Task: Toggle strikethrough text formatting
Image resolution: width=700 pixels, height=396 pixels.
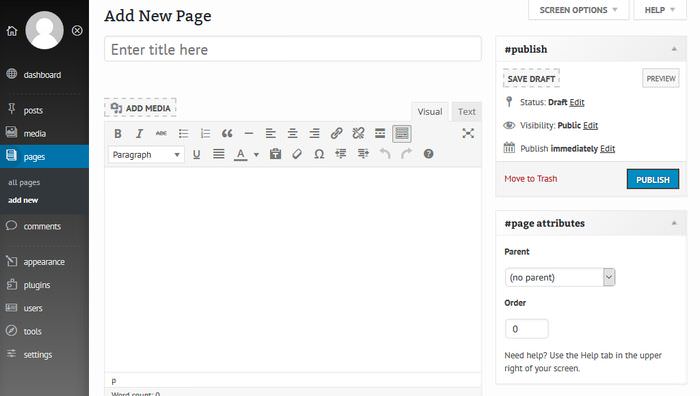Action: (x=161, y=133)
